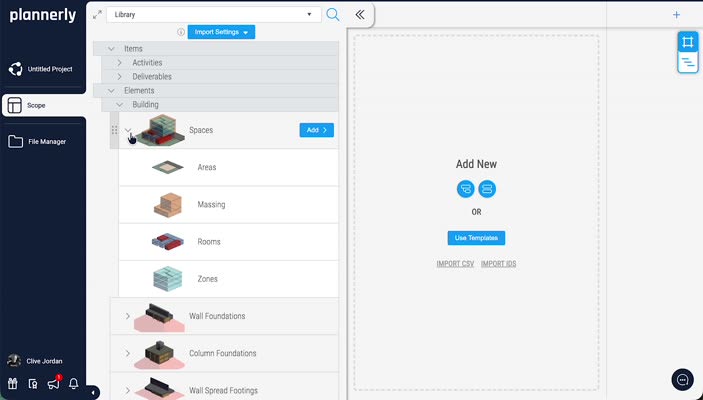Open Clive Jordan user profile
This screenshot has width=703, height=400.
pyautogui.click(x=35, y=361)
